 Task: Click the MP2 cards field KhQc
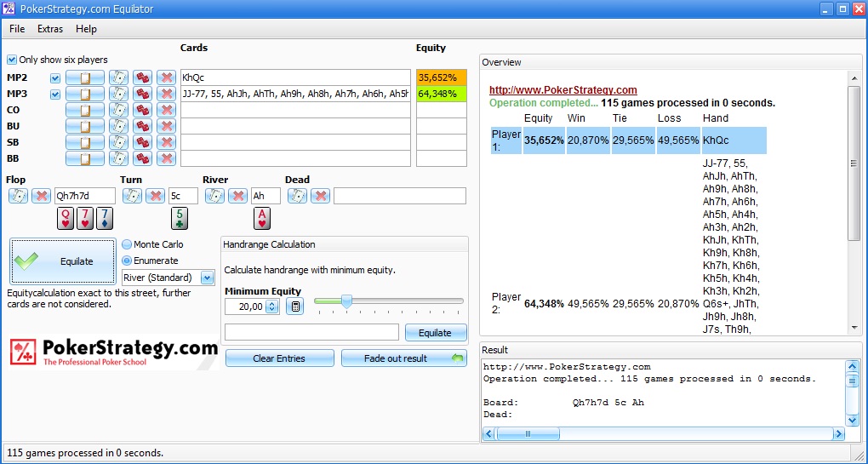point(295,77)
